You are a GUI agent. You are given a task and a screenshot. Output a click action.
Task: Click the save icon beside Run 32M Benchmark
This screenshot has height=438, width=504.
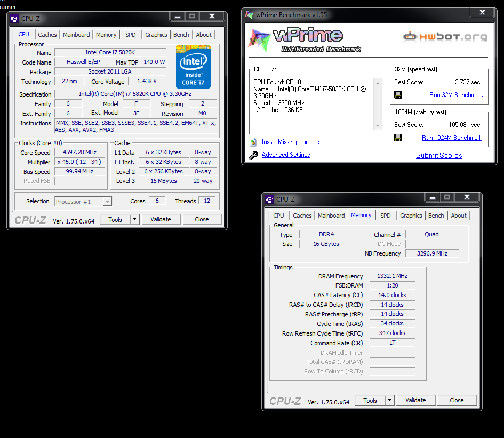[398, 95]
